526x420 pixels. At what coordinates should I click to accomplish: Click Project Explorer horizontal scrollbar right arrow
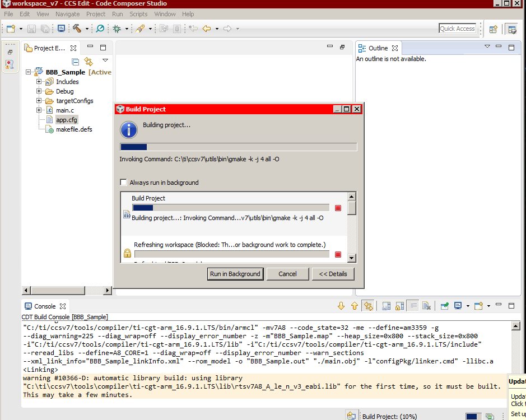107,290
